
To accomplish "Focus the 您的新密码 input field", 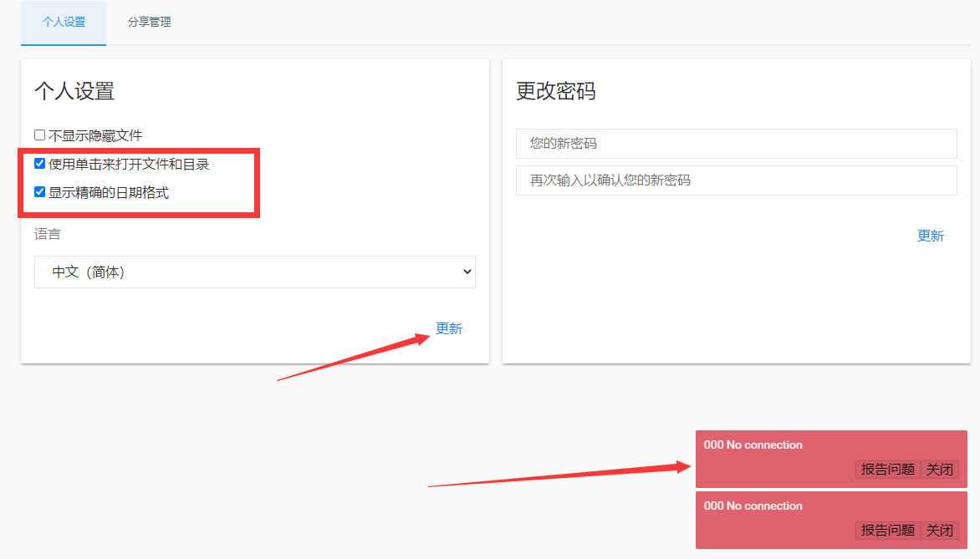I will click(736, 144).
